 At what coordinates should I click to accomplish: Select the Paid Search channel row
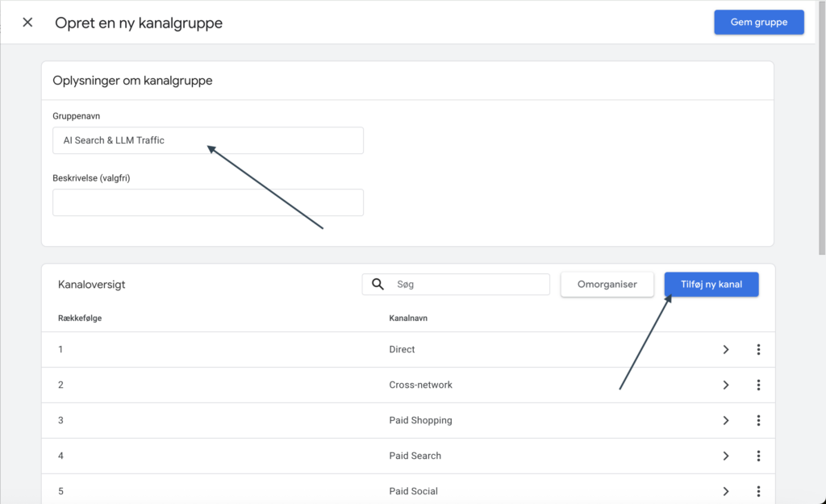[x=415, y=456]
